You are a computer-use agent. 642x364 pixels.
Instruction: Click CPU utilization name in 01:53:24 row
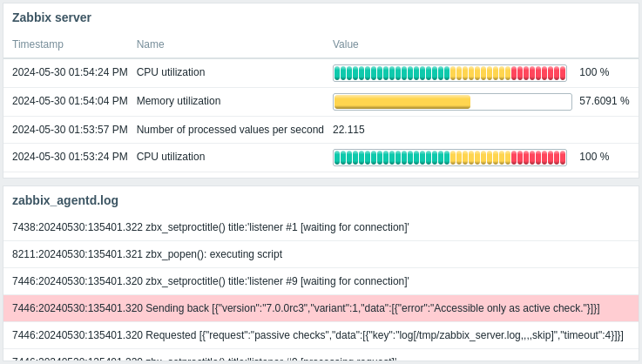click(x=171, y=157)
